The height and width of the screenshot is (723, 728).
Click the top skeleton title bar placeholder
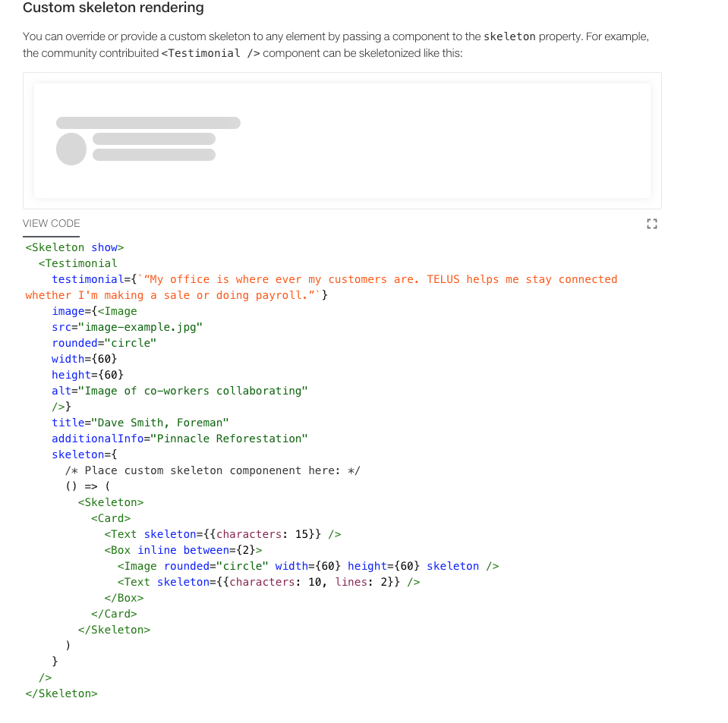(x=148, y=122)
